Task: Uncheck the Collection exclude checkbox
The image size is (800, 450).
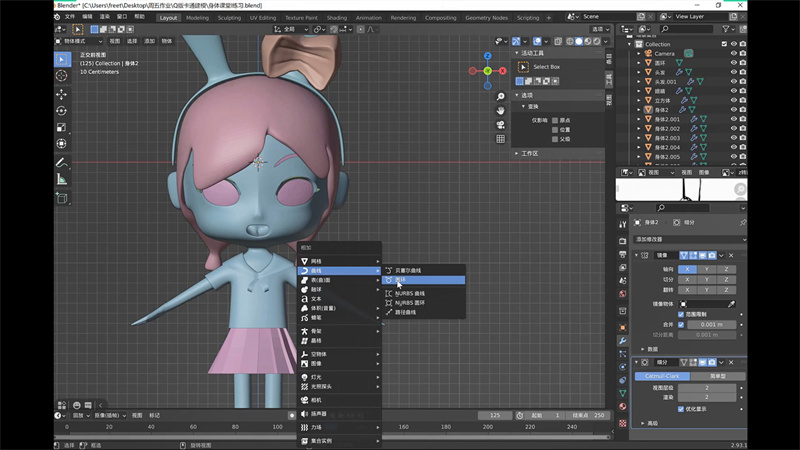Action: point(724,44)
